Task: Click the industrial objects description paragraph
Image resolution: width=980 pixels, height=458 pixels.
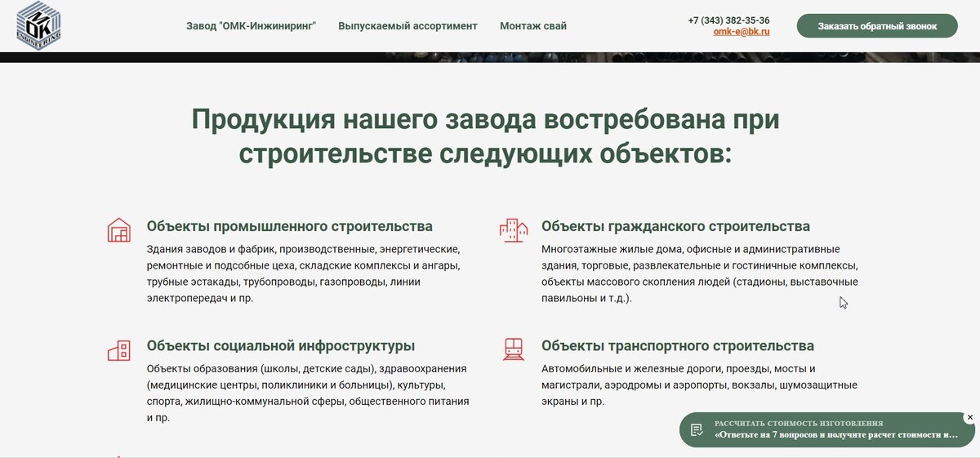Action: [304, 273]
